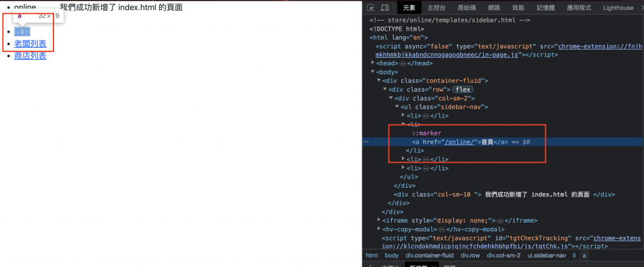Open row actions ellipsis beside selected anchor node
644x267 pixels.
[x=366, y=142]
